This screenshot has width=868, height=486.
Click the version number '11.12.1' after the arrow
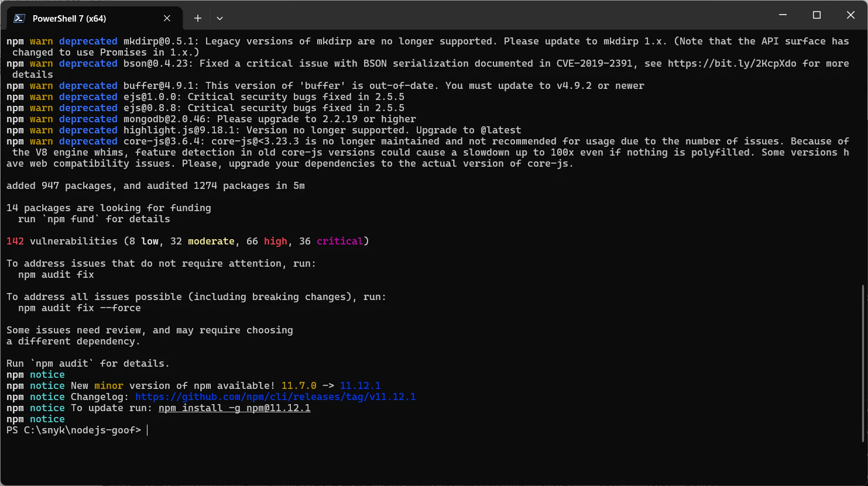point(360,385)
